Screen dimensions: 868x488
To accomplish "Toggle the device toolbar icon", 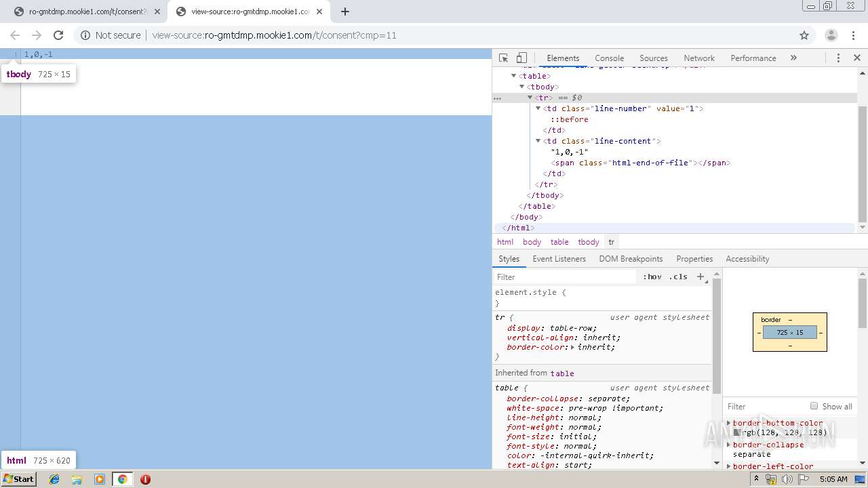I will point(521,58).
